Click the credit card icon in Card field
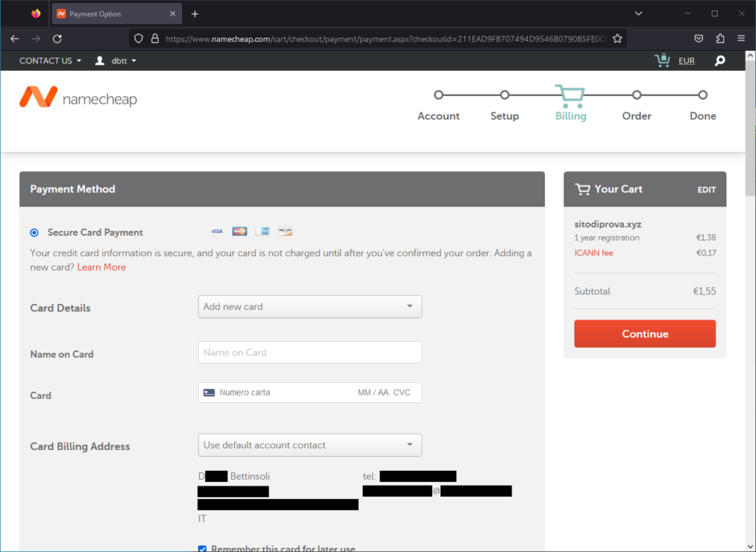Screen dimensions: 756x552 point(209,393)
